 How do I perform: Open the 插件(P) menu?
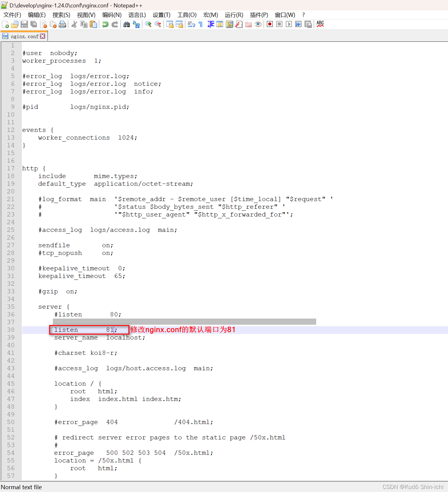pyautogui.click(x=259, y=15)
